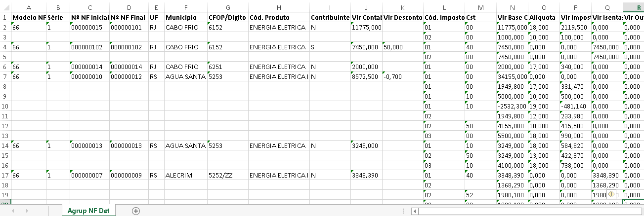This screenshot has width=644, height=216.
Task: Click the 'Modelo NF' header cell
Action: (x=29, y=17)
